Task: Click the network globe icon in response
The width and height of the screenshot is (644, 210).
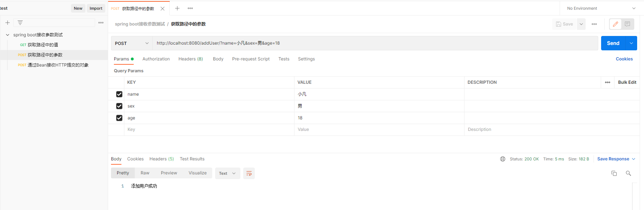Action: [x=503, y=159]
